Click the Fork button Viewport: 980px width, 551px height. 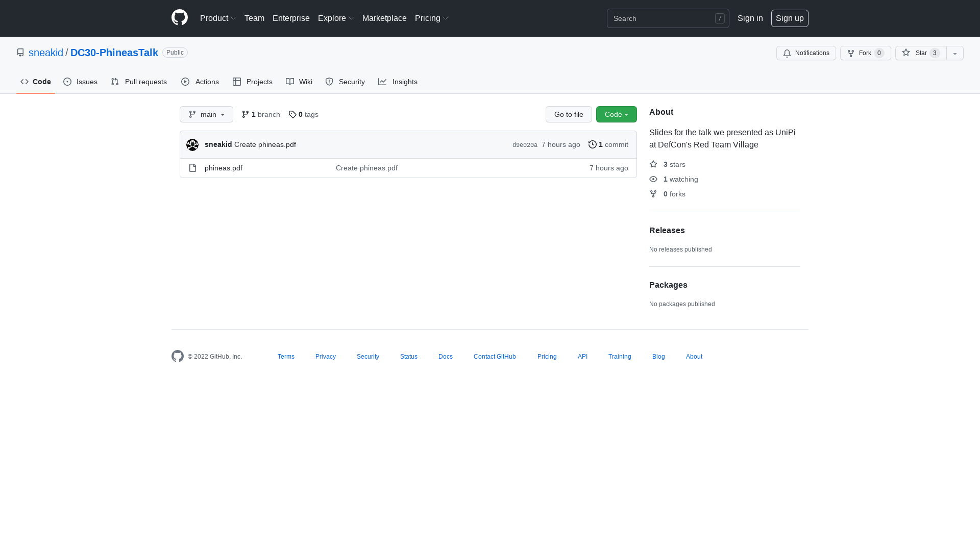(865, 53)
